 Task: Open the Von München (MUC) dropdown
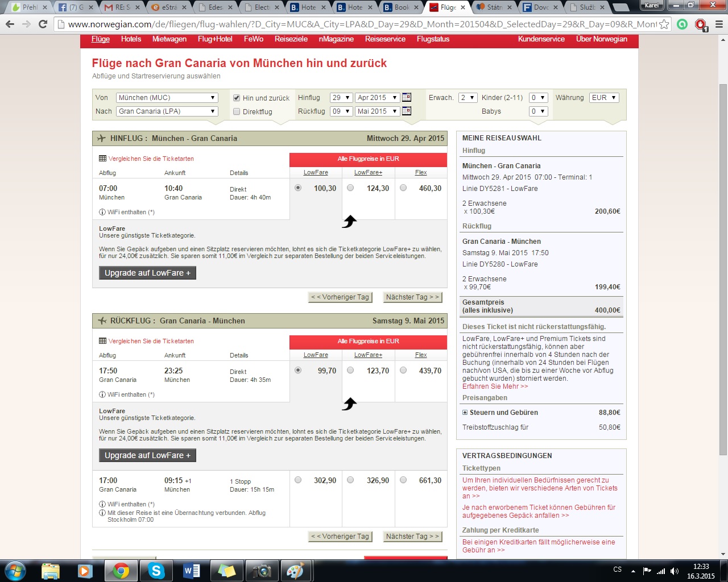tap(167, 98)
